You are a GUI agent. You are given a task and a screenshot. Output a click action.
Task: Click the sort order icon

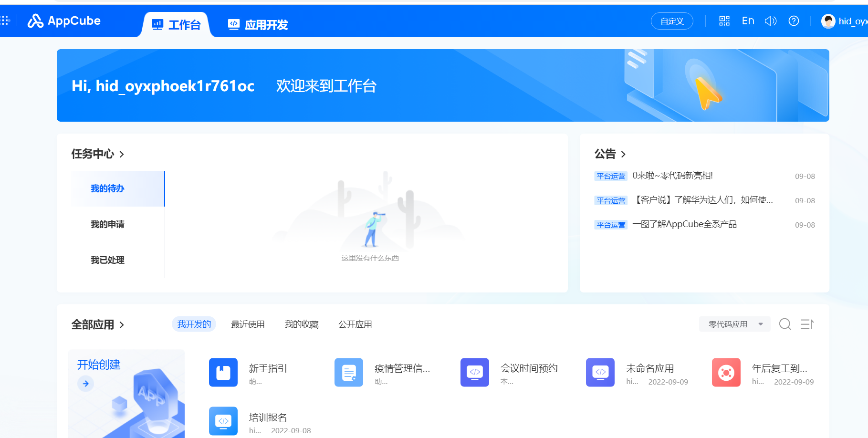[807, 324]
